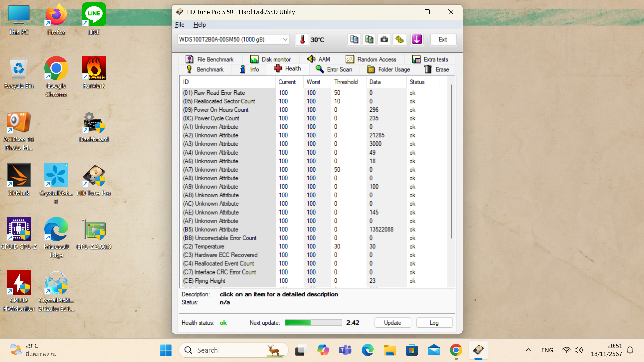Launch CPUID CPU-Z desktop shortcut
The image size is (644, 362).
point(19,234)
